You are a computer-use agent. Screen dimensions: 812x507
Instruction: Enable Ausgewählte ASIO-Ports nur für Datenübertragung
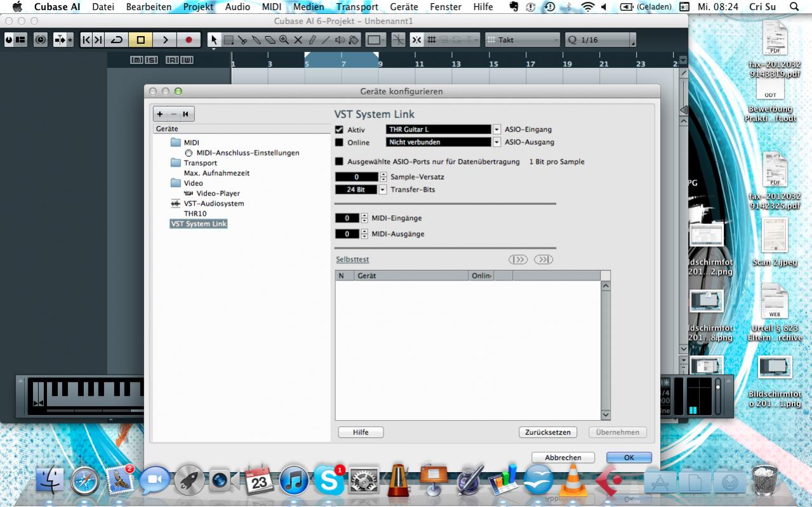339,162
